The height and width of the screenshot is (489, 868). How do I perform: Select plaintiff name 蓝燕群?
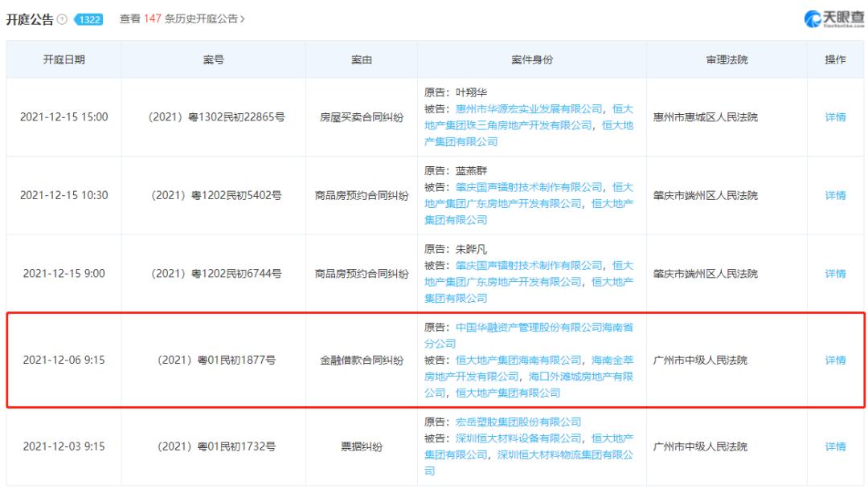point(471,171)
